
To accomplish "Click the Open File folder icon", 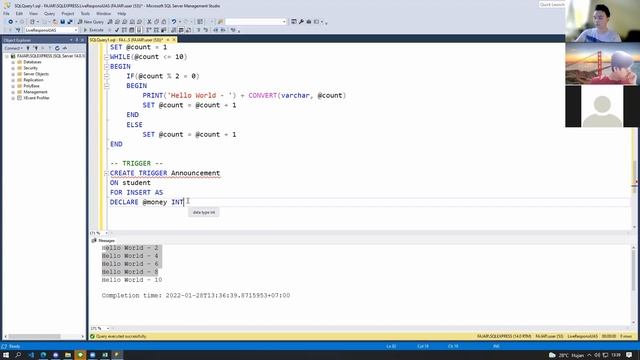I will tap(55, 22).
